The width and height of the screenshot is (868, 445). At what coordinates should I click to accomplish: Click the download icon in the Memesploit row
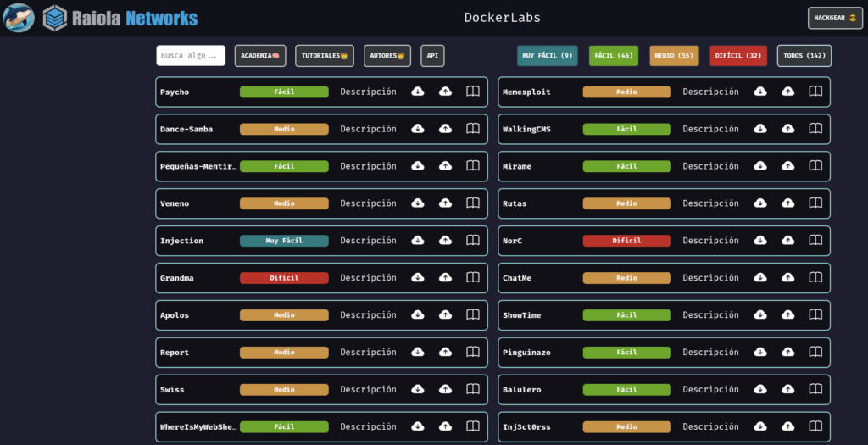(760, 92)
